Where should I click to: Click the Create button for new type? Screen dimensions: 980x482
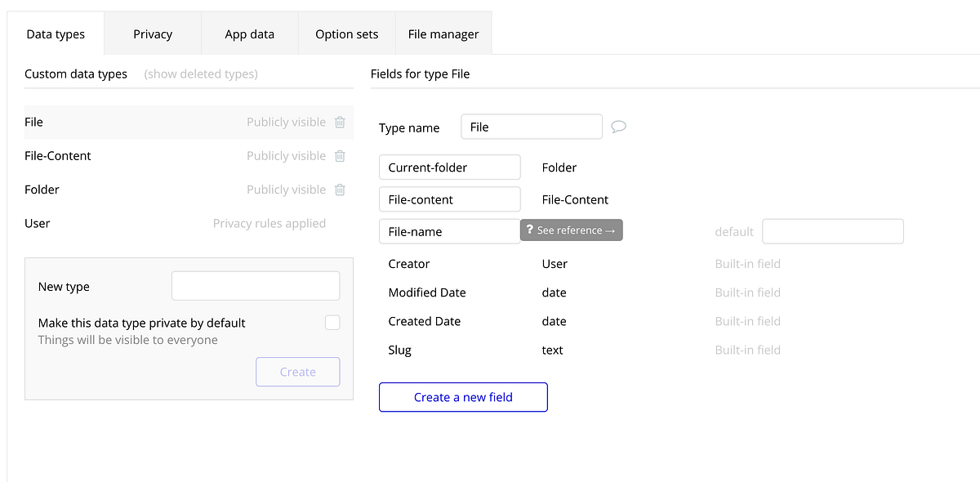[x=297, y=372]
